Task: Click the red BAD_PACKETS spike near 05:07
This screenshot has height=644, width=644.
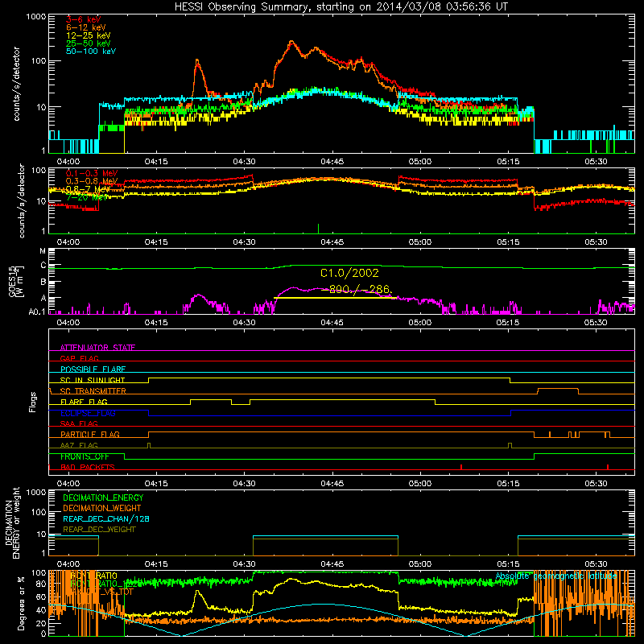Action: (x=461, y=467)
